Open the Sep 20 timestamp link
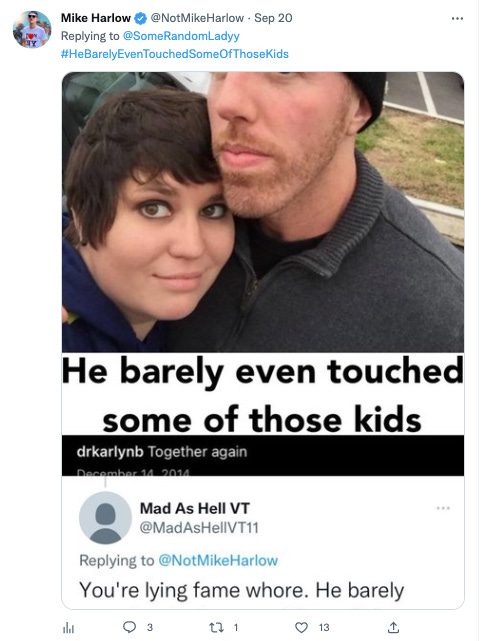Image resolution: width=481 pixels, height=641 pixels. point(273,18)
